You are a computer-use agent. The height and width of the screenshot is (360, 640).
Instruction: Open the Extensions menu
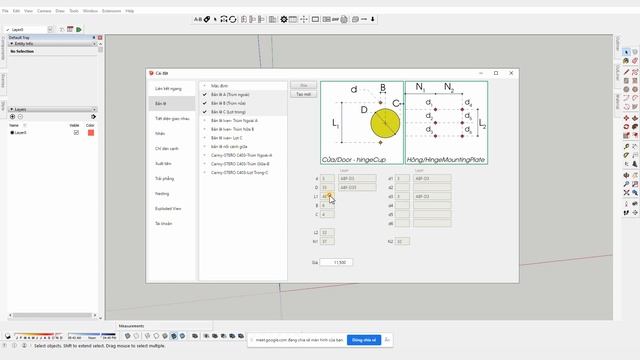(x=111, y=11)
